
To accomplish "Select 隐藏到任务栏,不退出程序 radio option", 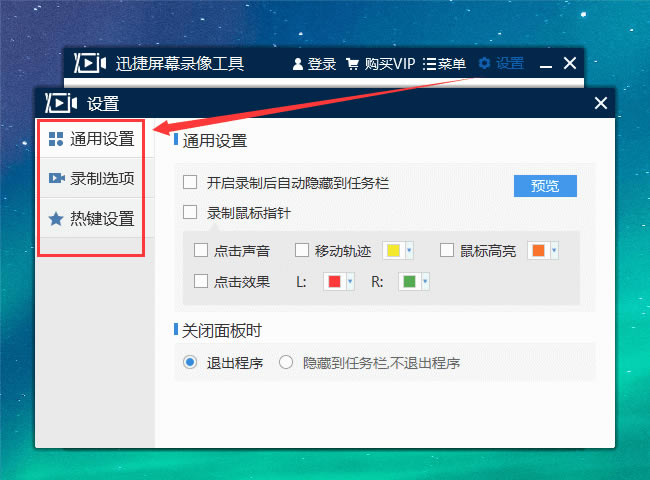I will point(286,363).
